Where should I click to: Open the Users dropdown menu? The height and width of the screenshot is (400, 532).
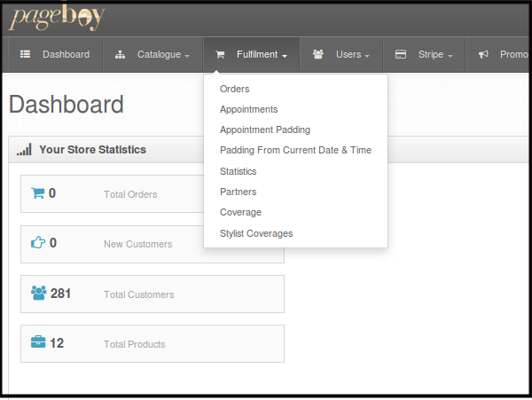(x=341, y=55)
